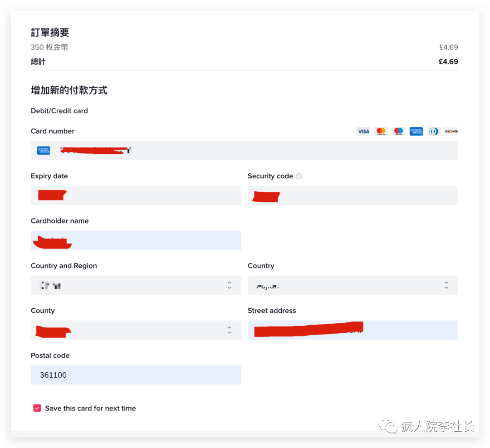
Task: Open the County dropdown selector
Action: click(x=136, y=330)
